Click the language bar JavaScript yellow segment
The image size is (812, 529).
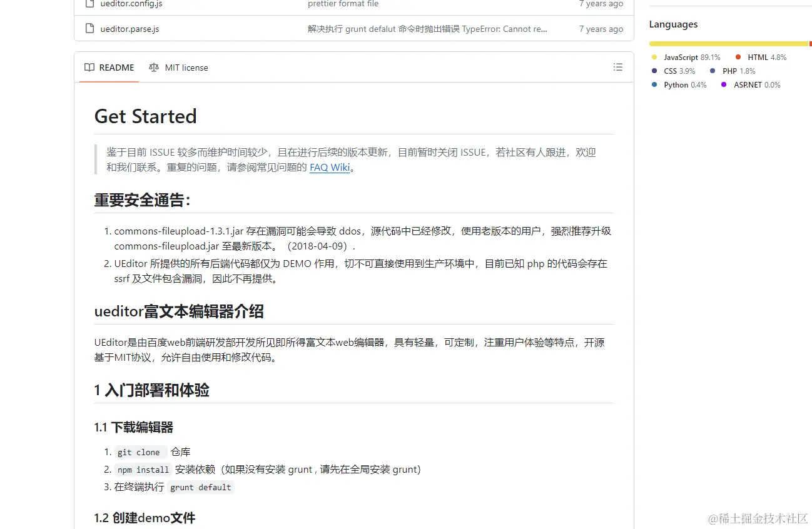pos(729,44)
